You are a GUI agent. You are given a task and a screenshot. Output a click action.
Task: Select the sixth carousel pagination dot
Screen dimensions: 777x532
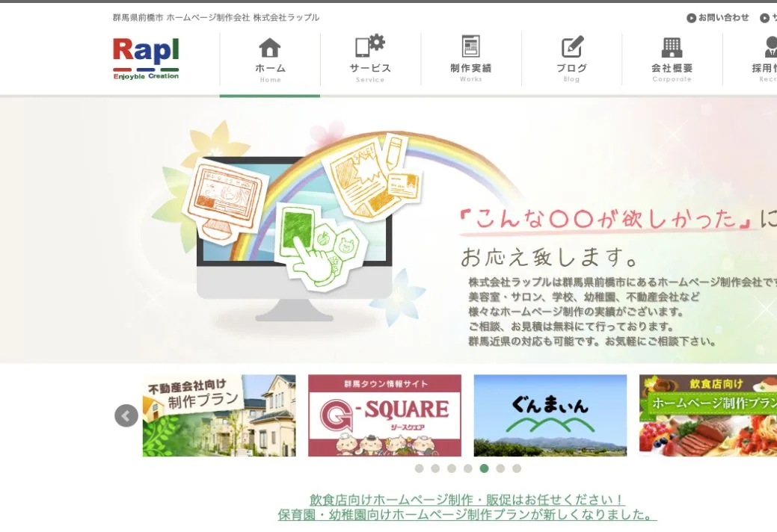[x=500, y=468]
